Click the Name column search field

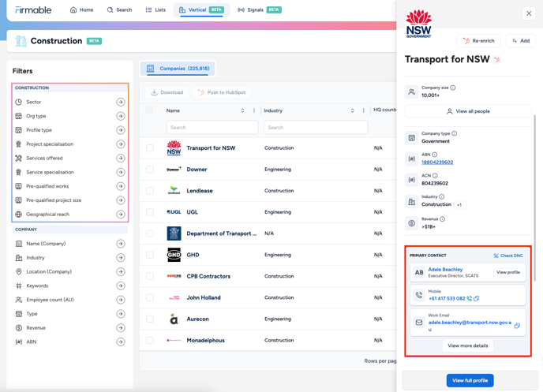[212, 127]
